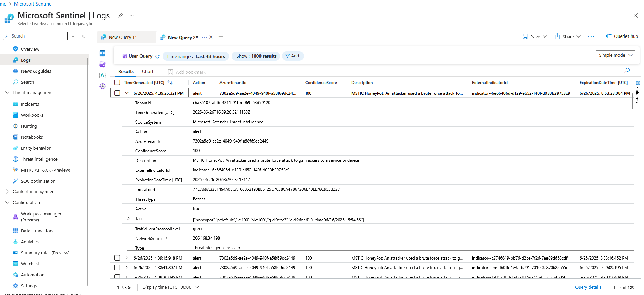Switch to the Chart tab
The image size is (644, 295).
(x=147, y=71)
